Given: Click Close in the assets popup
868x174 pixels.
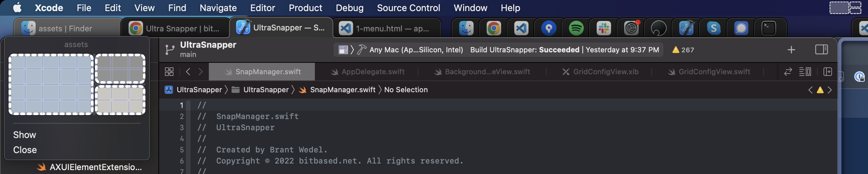Looking at the screenshot, I should pos(25,150).
